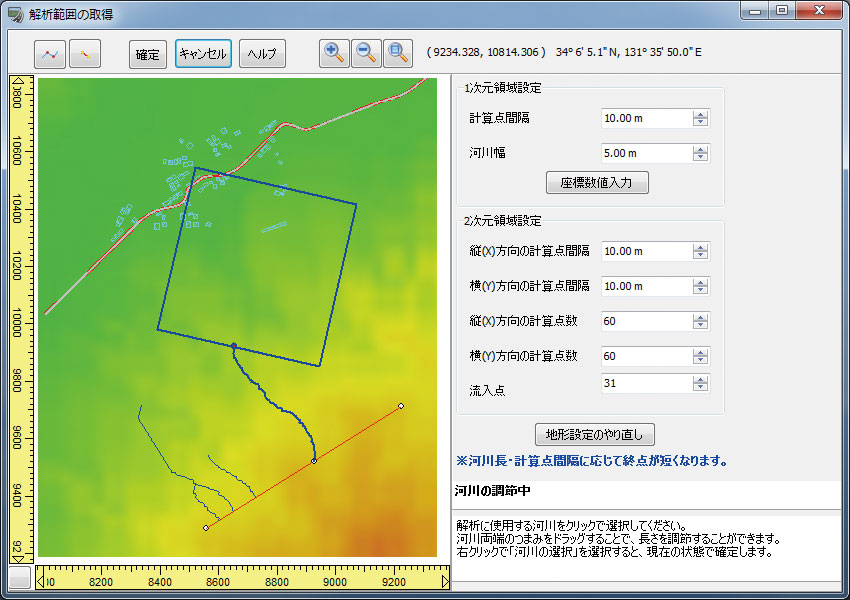Click the zoom to fit magnifier icon
The image size is (850, 600).
click(398, 53)
